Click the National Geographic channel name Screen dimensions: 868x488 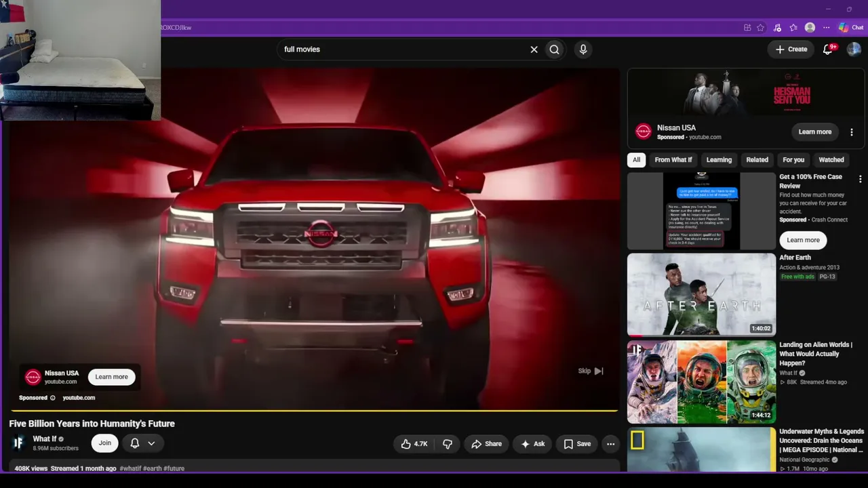805,460
